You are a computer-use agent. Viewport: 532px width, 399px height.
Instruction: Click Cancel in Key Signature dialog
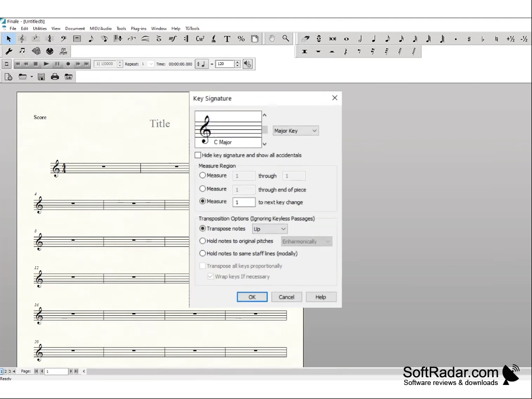pos(287,297)
